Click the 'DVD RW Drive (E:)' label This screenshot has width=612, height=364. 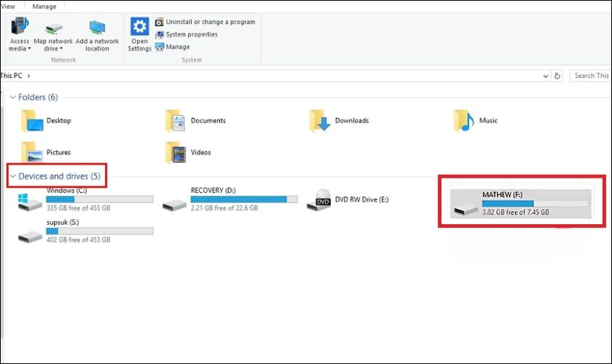click(362, 199)
